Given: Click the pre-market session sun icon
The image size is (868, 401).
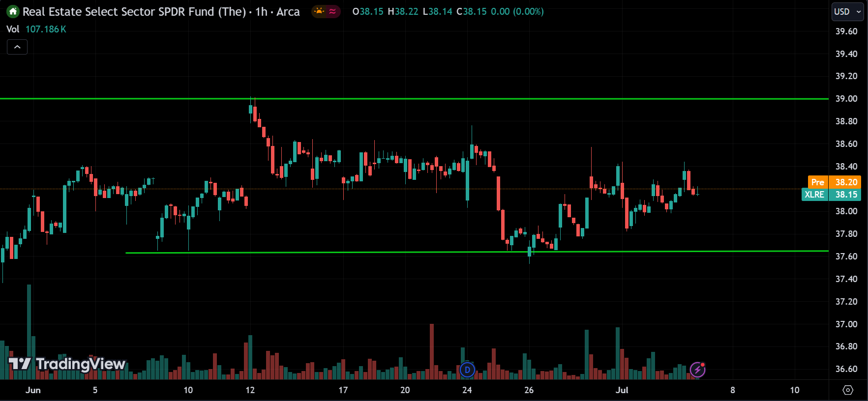Looking at the screenshot, I should [319, 11].
